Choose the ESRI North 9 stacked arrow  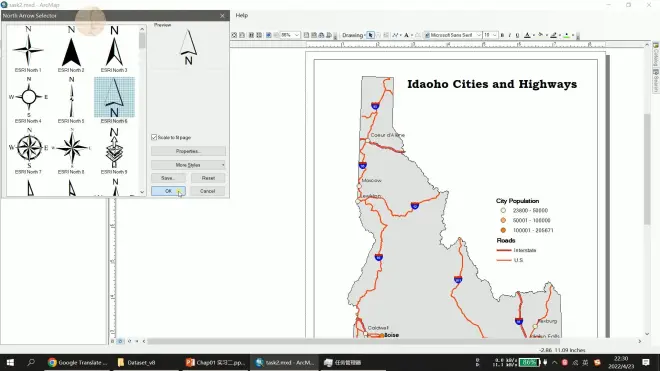[114, 151]
